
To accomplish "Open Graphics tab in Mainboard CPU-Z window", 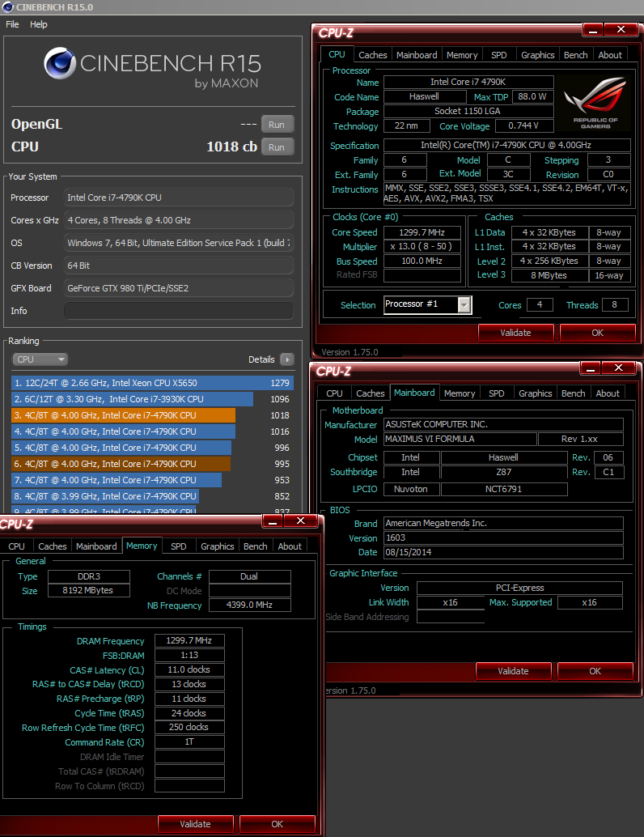I will pyautogui.click(x=535, y=393).
